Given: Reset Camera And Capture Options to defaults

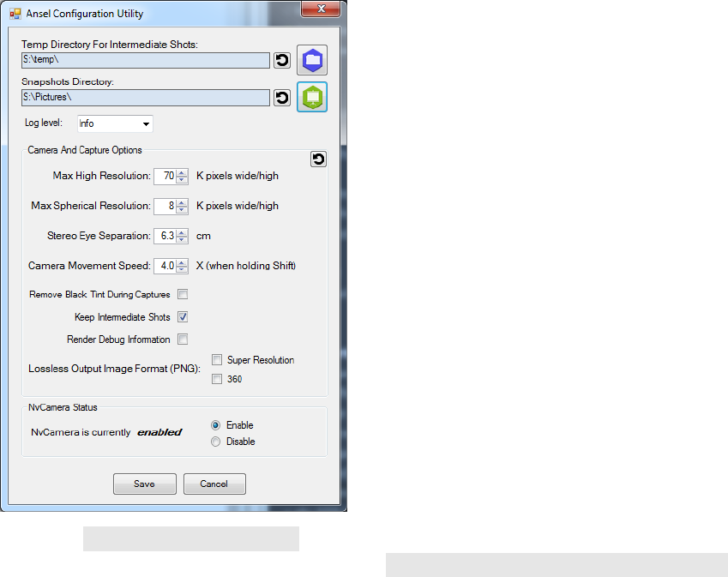Looking at the screenshot, I should coord(318,159).
